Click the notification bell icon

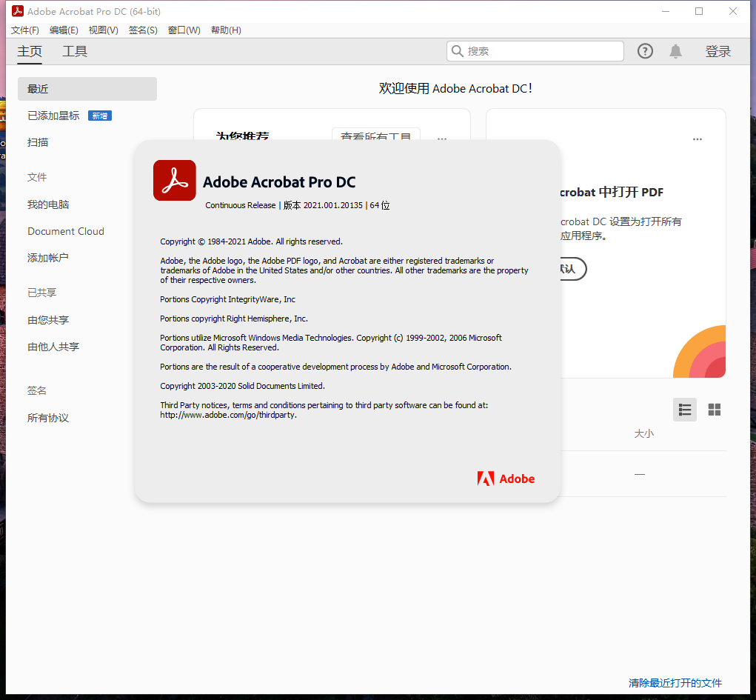(x=675, y=50)
